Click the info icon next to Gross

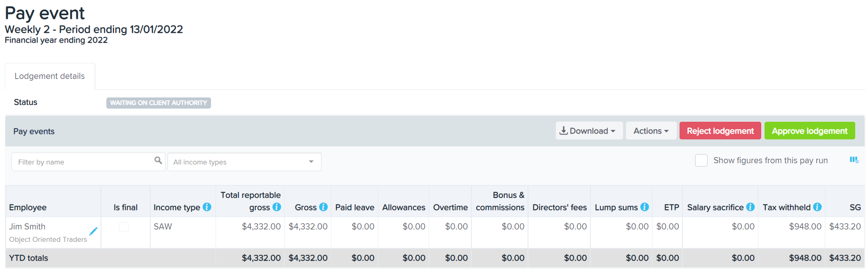324,207
